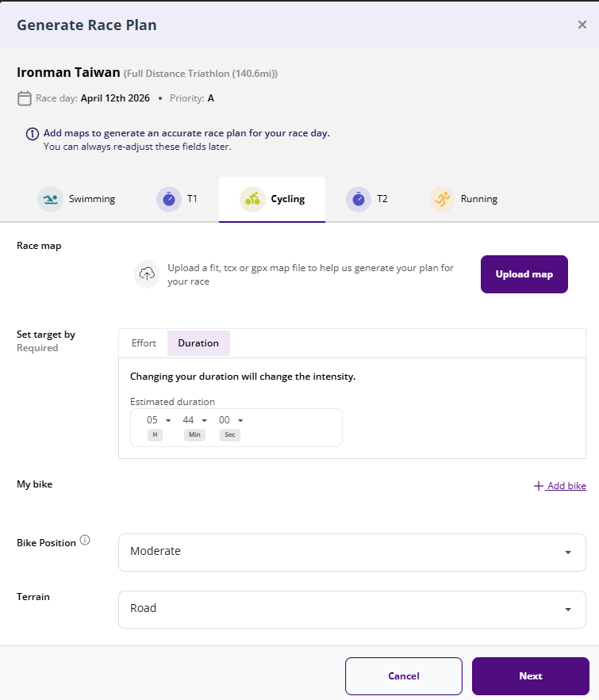Click the info icon beside maps notice

[33, 133]
